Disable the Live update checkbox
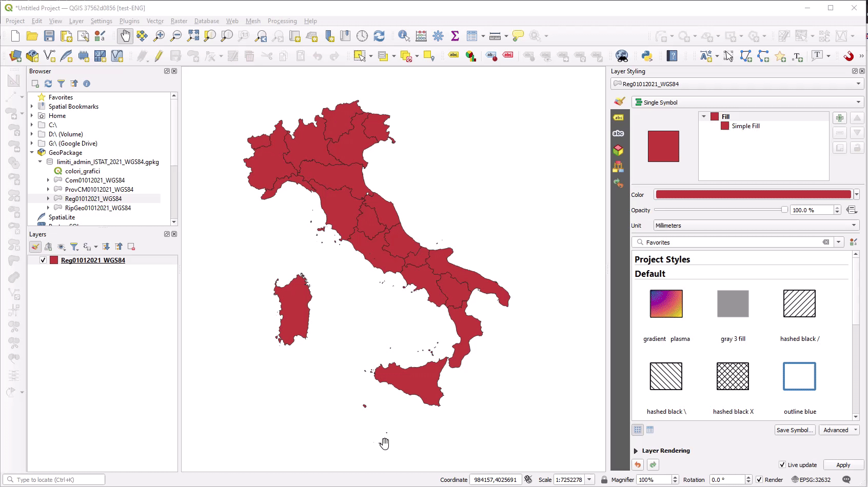868x487 pixels. pyautogui.click(x=782, y=465)
